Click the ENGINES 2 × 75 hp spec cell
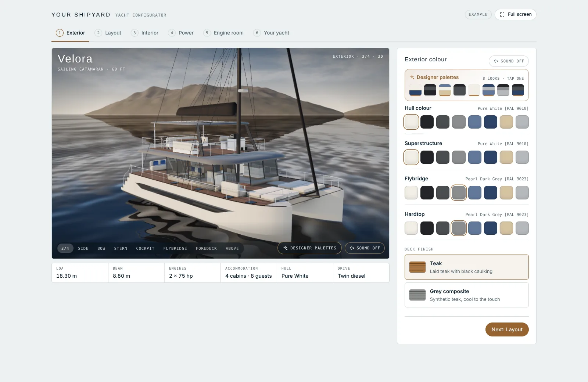The image size is (588, 382). [193, 273]
